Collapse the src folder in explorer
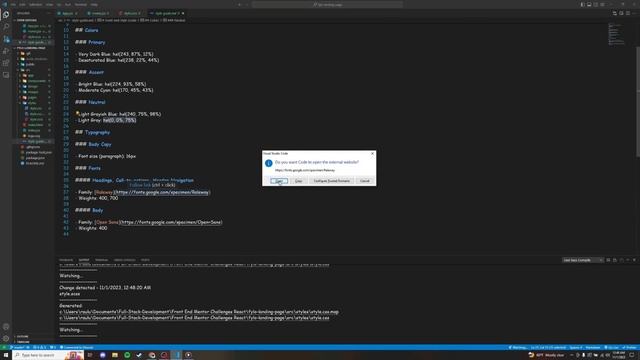640x360 pixels. (x=28, y=70)
